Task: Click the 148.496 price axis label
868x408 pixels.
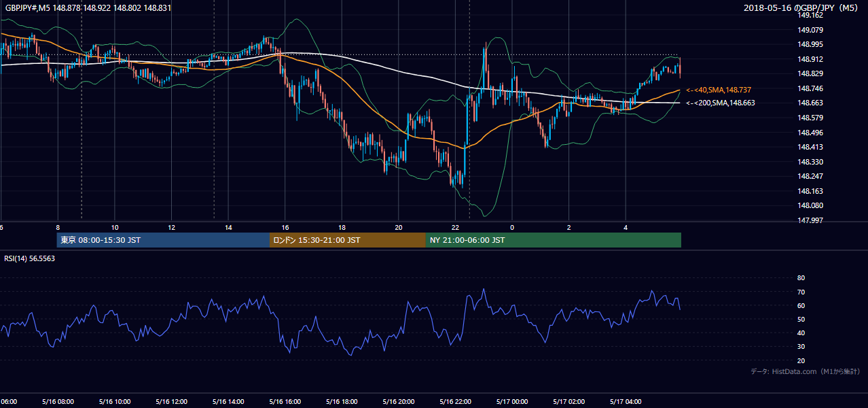Action: pyautogui.click(x=811, y=133)
